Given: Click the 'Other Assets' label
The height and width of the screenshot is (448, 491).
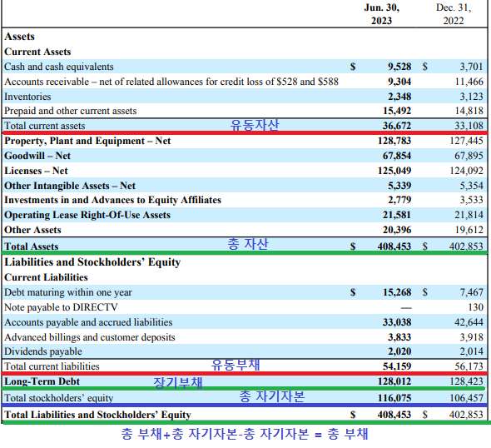Looking at the screenshot, I should point(32,231).
